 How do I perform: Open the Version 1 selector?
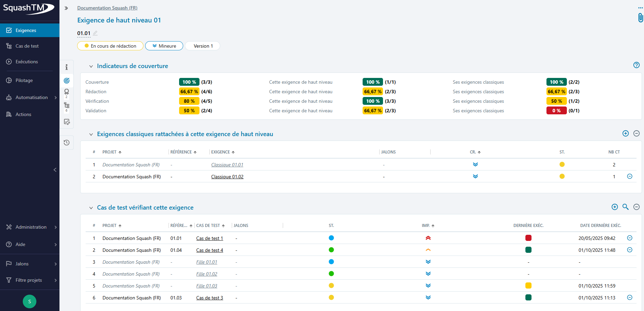coord(202,46)
